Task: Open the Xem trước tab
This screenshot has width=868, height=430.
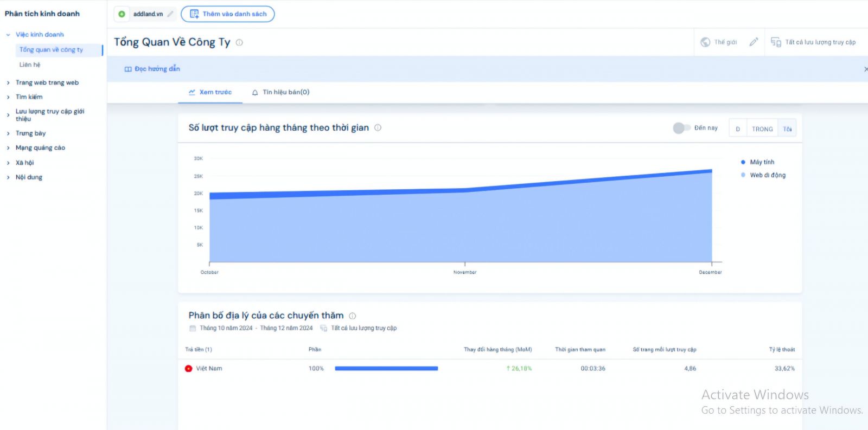Action: coord(210,92)
